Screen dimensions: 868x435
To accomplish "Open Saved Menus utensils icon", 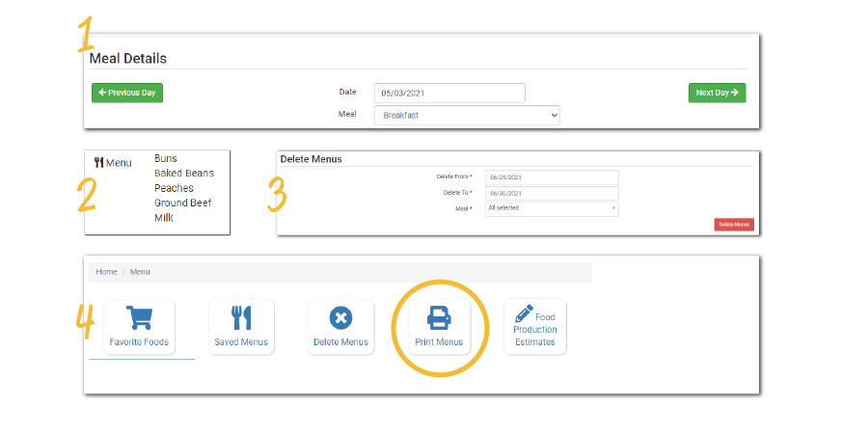I will [241, 318].
